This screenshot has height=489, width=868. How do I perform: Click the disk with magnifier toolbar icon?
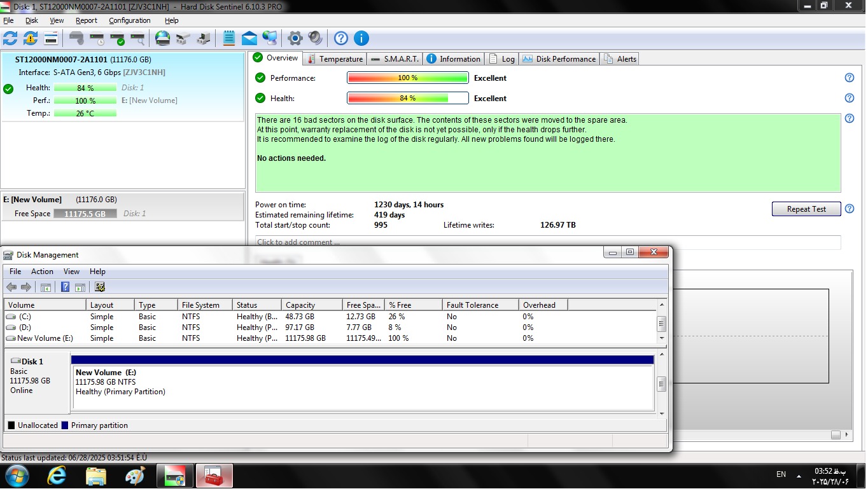[137, 38]
